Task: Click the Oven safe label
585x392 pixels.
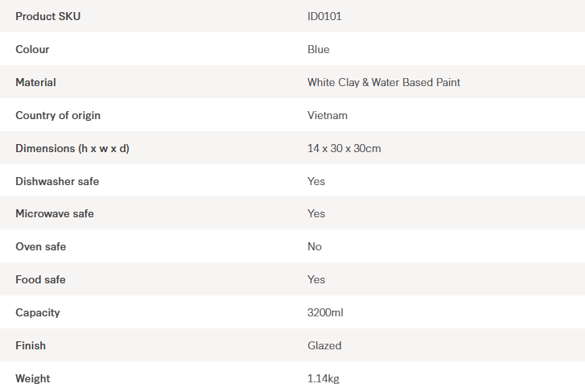Action: 41,246
